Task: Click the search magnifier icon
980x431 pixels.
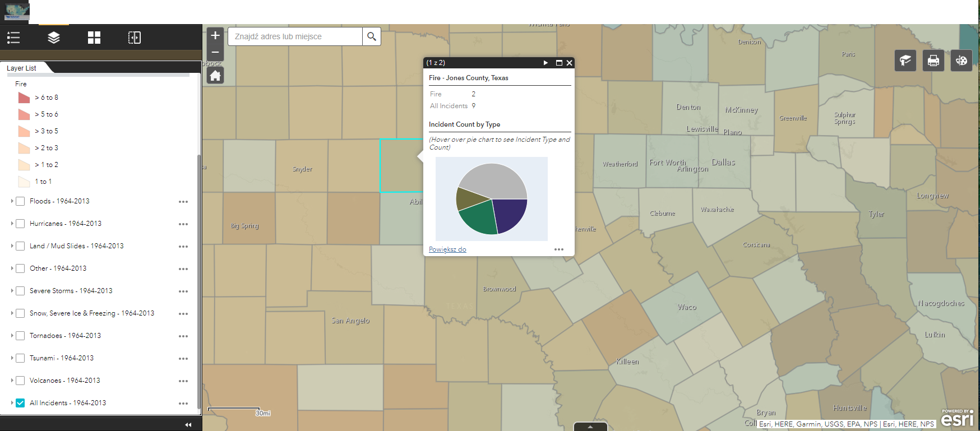Action: click(371, 36)
